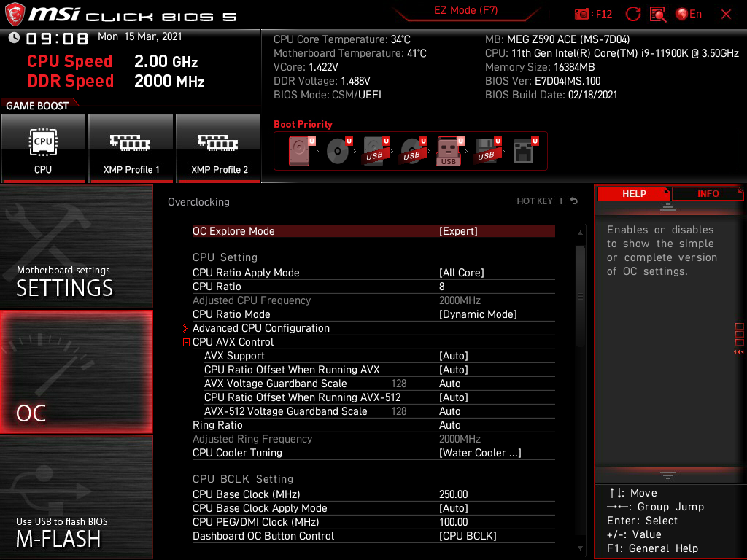
Task: Open the BIOS search magnifier icon
Action: coord(658,15)
